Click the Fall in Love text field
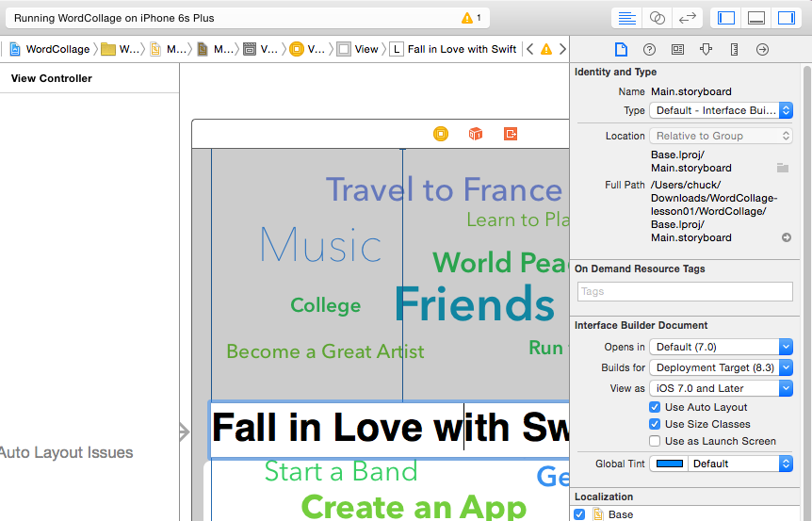The image size is (812, 521). coord(389,429)
